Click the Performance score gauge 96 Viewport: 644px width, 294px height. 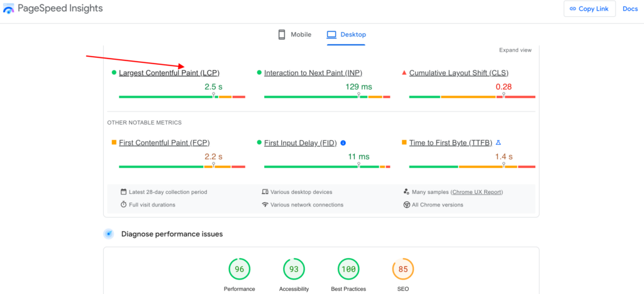tap(239, 269)
